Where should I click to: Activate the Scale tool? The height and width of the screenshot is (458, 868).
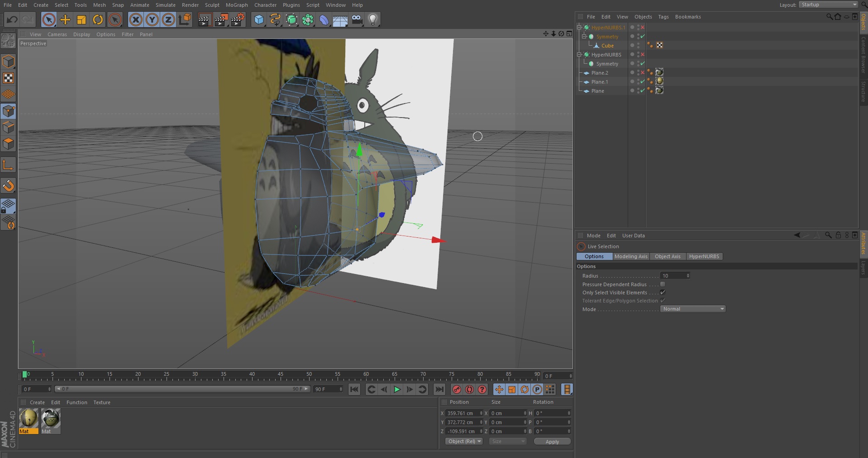[81, 19]
